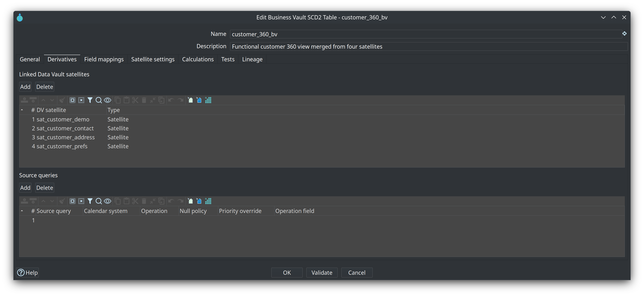
Task: Click Null policy column header
Action: click(x=198, y=211)
